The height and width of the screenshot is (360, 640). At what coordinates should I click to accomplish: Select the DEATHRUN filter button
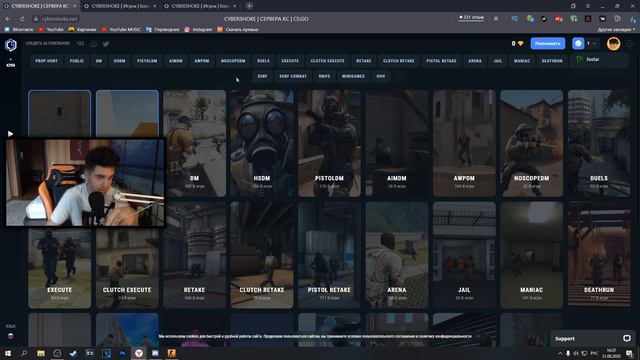552,61
